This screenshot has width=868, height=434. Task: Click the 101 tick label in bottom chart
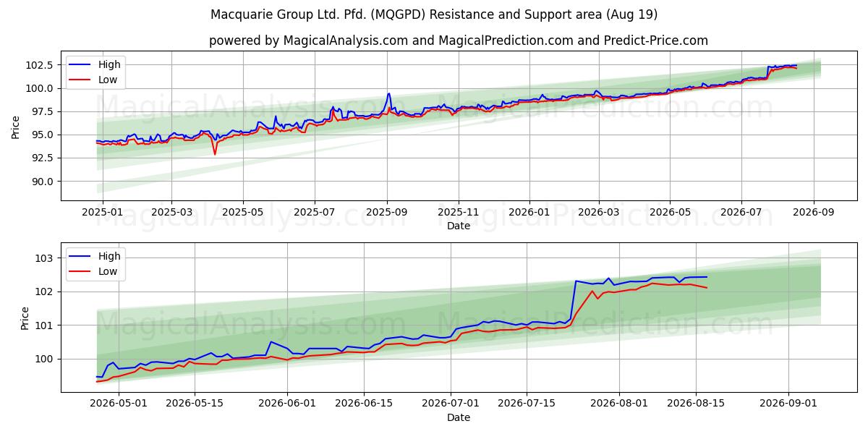click(44, 325)
